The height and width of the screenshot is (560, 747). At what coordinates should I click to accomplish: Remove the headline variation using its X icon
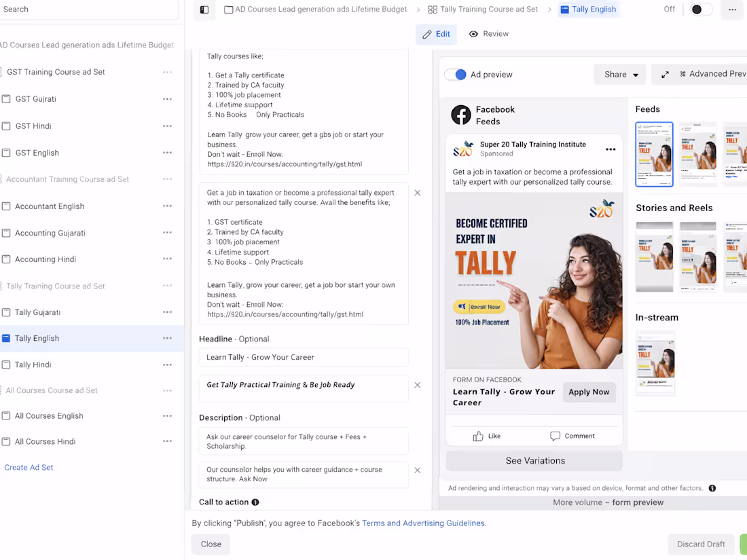tap(417, 385)
